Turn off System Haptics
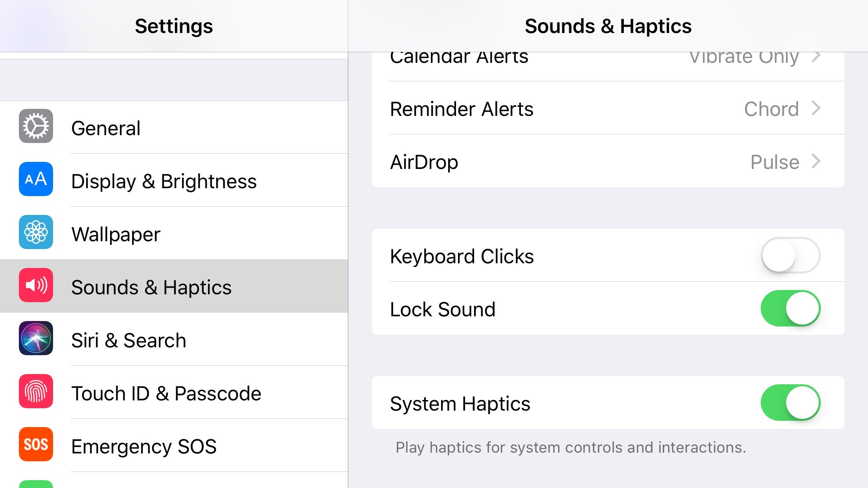 [791, 402]
